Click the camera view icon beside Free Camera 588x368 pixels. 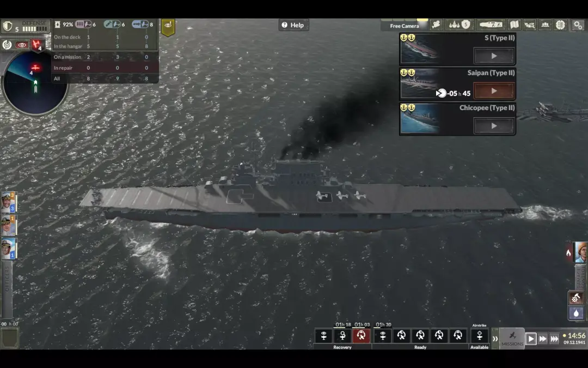tap(436, 25)
